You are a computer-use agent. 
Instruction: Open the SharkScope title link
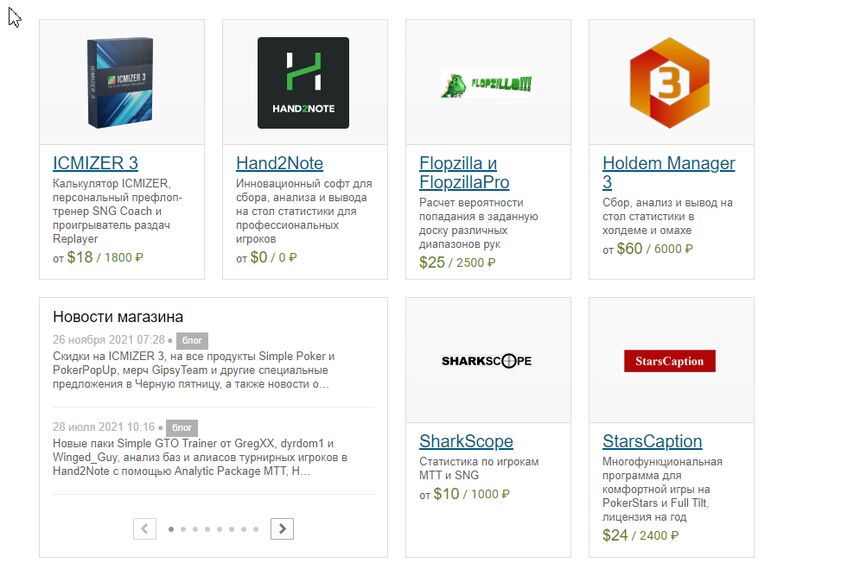click(x=466, y=441)
